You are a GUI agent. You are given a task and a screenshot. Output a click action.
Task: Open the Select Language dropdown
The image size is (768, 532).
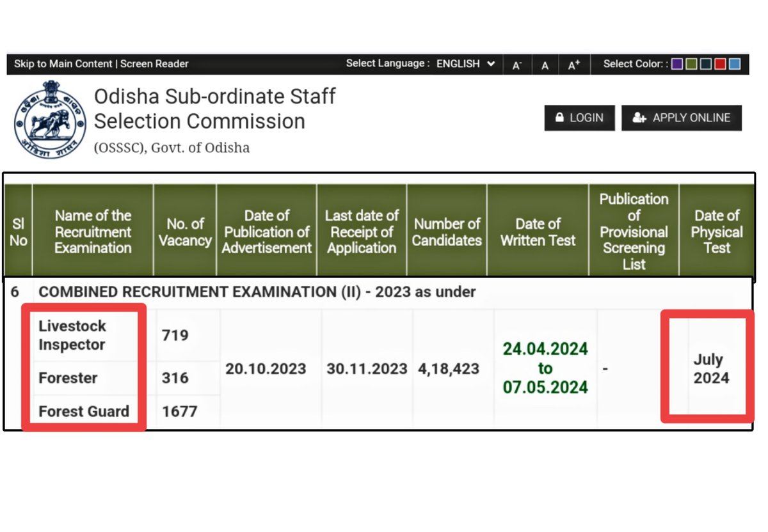465,63
